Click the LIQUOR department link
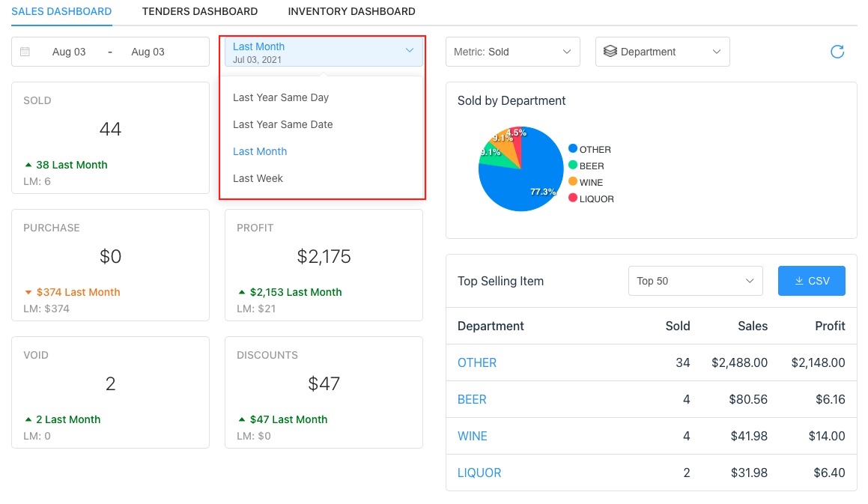The width and height of the screenshot is (868, 504). [x=479, y=473]
